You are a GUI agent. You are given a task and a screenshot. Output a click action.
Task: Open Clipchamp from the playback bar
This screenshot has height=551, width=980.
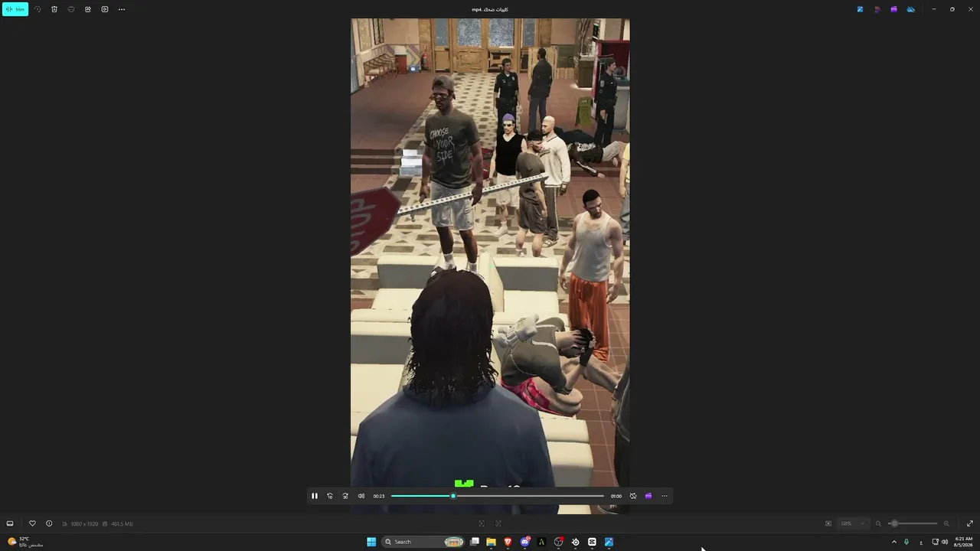point(648,496)
